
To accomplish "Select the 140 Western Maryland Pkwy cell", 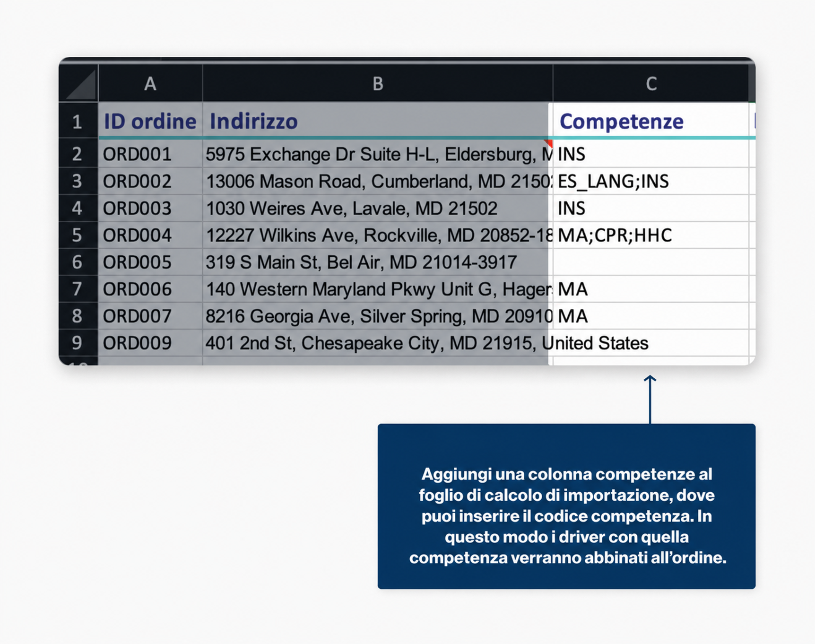I will pos(377,289).
